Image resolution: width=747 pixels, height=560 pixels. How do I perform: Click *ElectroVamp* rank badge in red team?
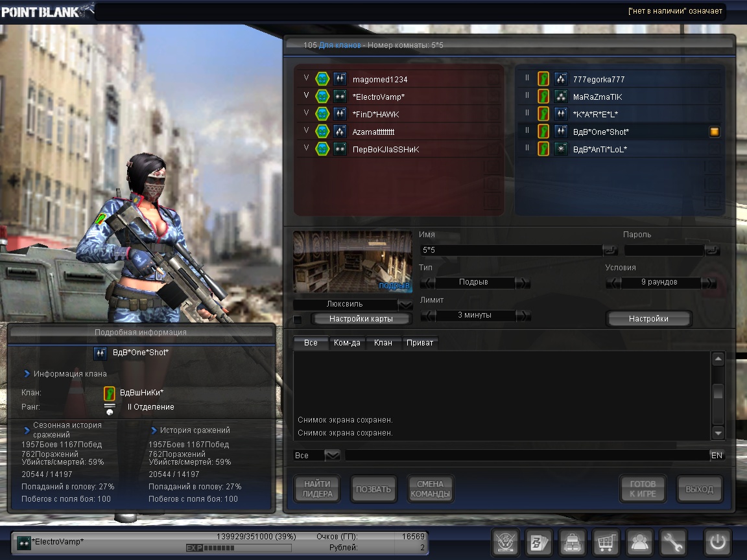pyautogui.click(x=340, y=96)
